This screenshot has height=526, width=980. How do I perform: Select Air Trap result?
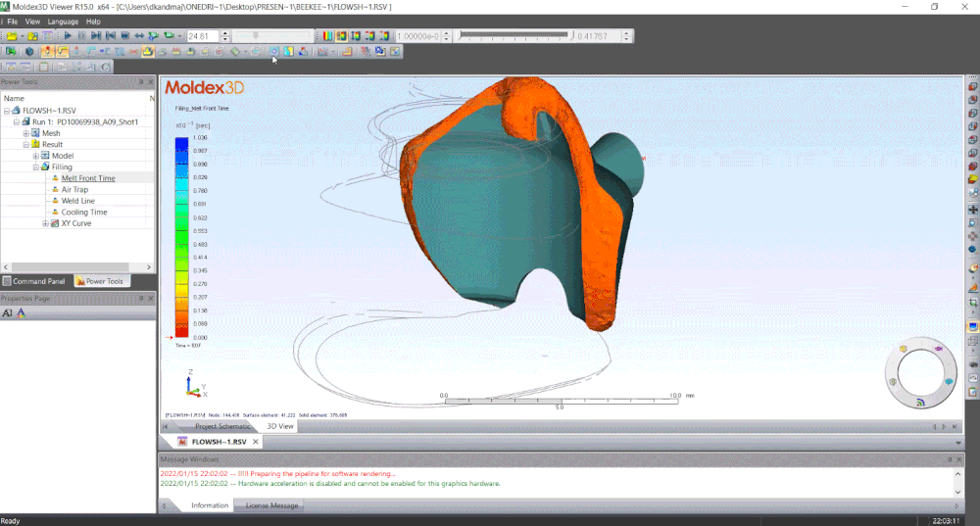[x=74, y=189]
